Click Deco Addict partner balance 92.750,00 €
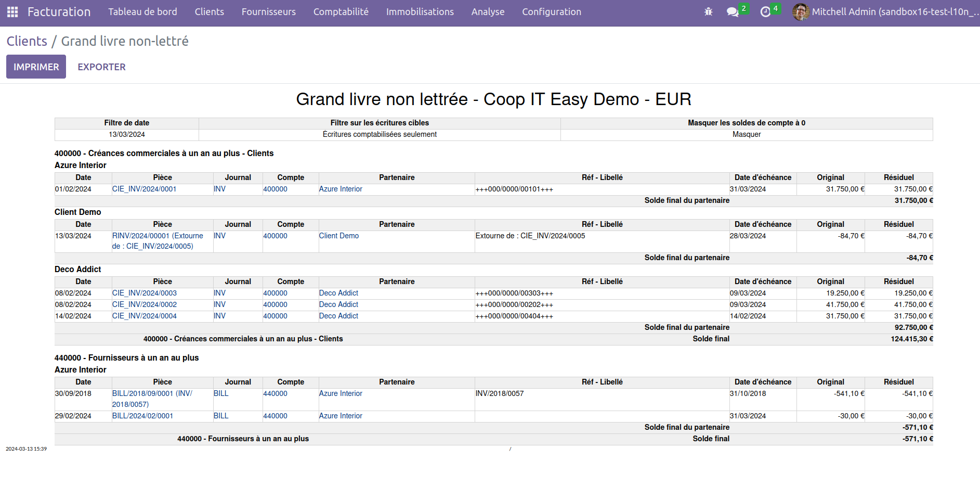This screenshot has height=486, width=980. point(913,327)
